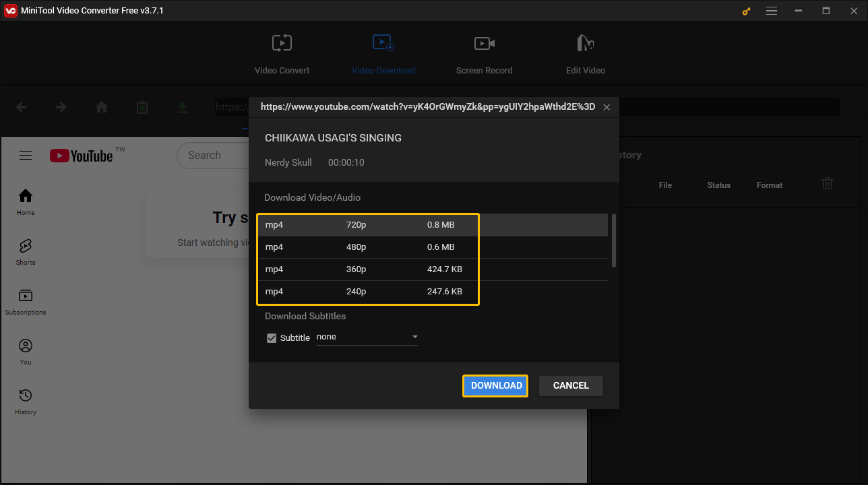The height and width of the screenshot is (485, 868).
Task: Click the green download arrow icon
Action: pos(182,107)
